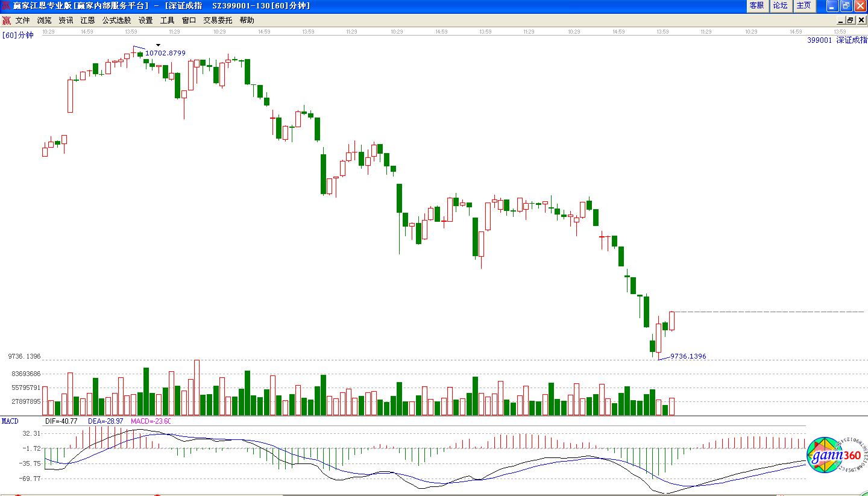The image size is (868, 496).
Task: Click the small black triangle marker above chart
Action: click(x=158, y=45)
